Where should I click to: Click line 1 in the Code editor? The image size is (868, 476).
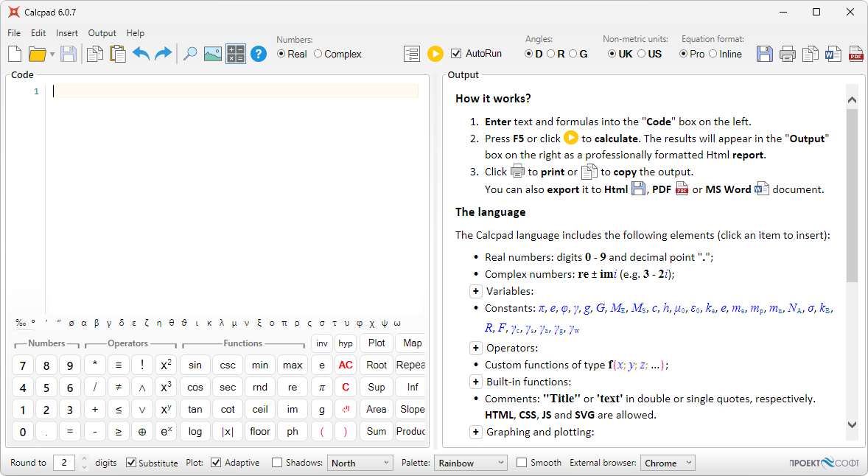pyautogui.click(x=236, y=91)
